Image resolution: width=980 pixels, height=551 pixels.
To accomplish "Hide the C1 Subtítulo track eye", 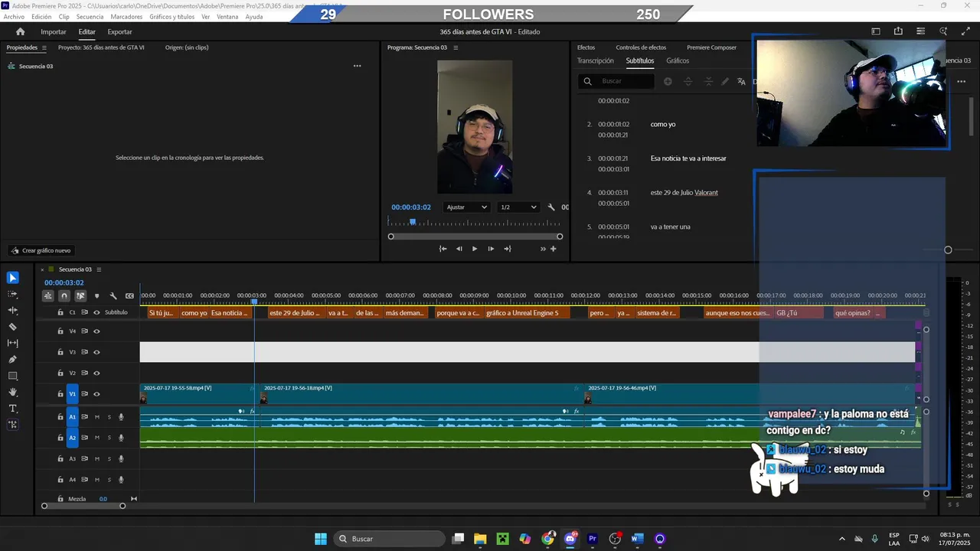I will click(96, 312).
